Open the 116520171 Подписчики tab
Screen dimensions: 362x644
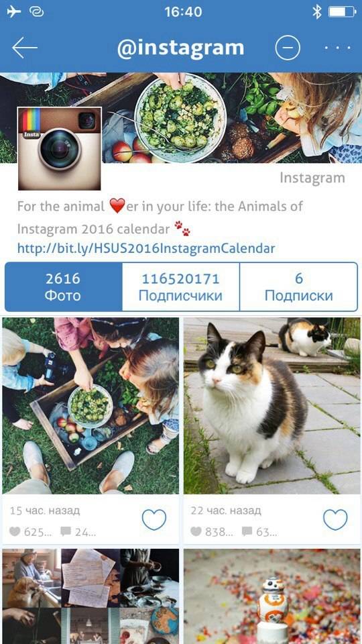(180, 286)
